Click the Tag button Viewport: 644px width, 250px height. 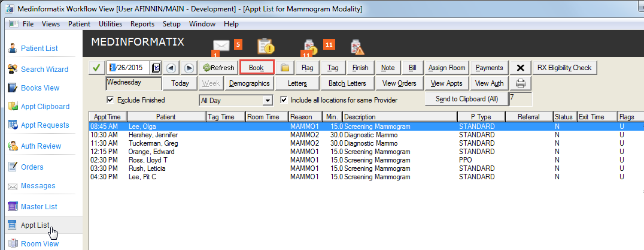(x=333, y=68)
